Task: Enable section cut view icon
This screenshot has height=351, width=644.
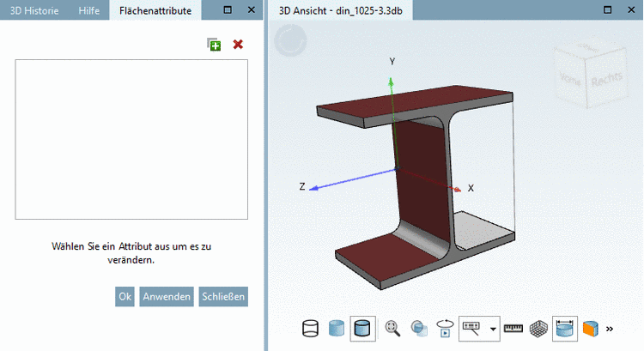Action: pos(590,329)
